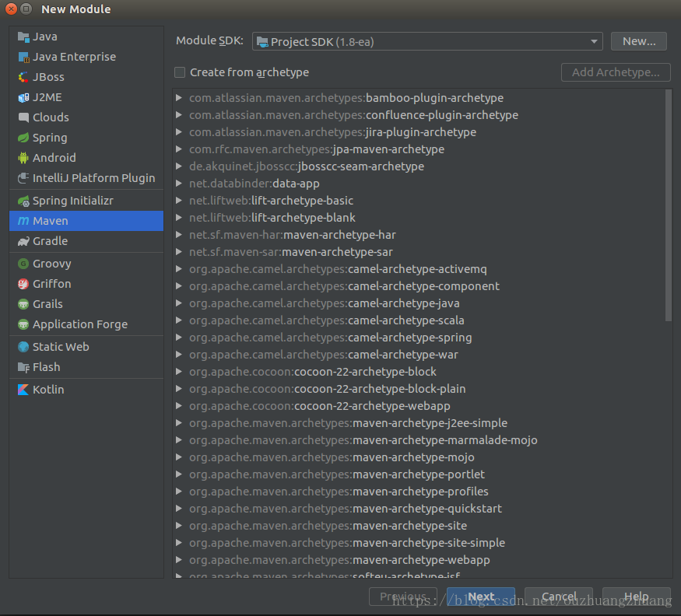Click the Grails icon
681x616 pixels.
pos(23,304)
